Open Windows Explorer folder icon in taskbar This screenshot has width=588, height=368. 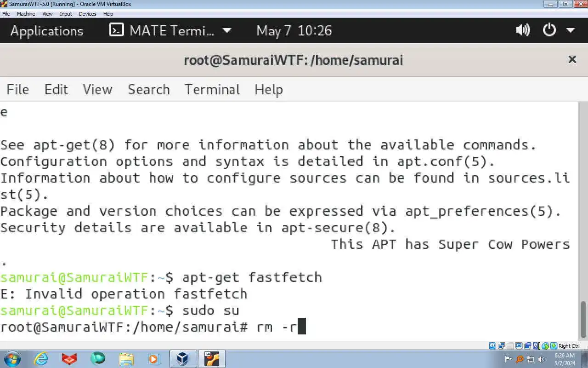(x=126, y=359)
